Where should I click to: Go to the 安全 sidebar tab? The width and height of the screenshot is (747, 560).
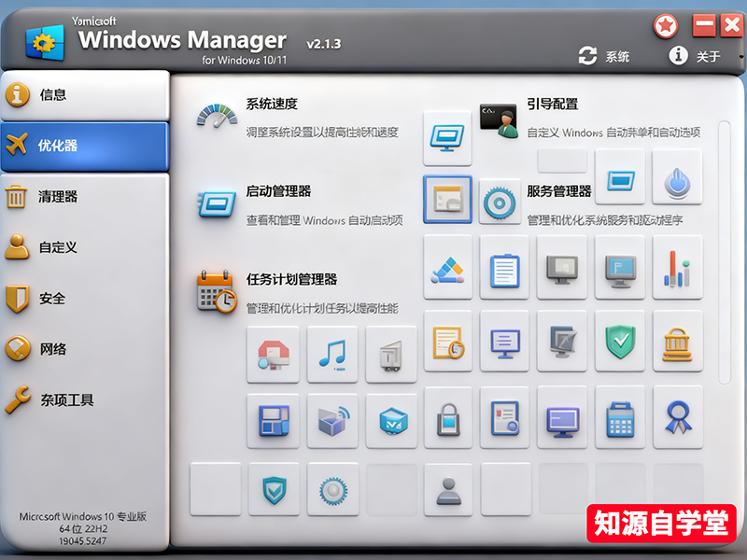click(52, 299)
